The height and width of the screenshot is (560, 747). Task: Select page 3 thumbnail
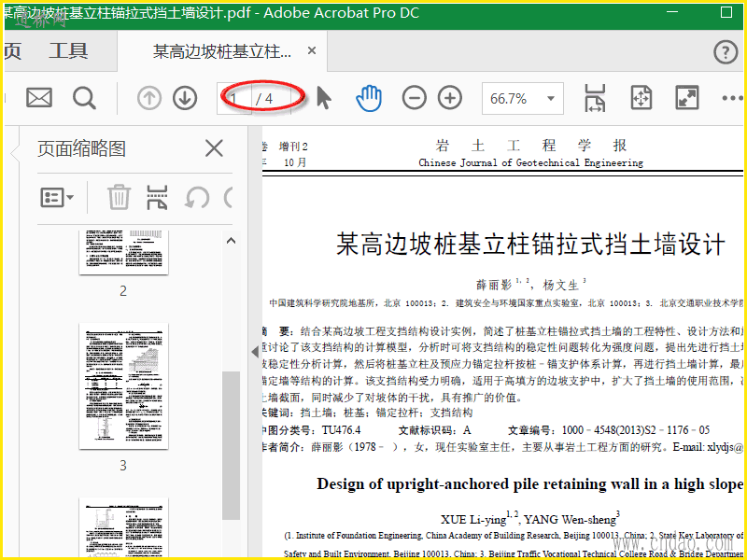[124, 386]
